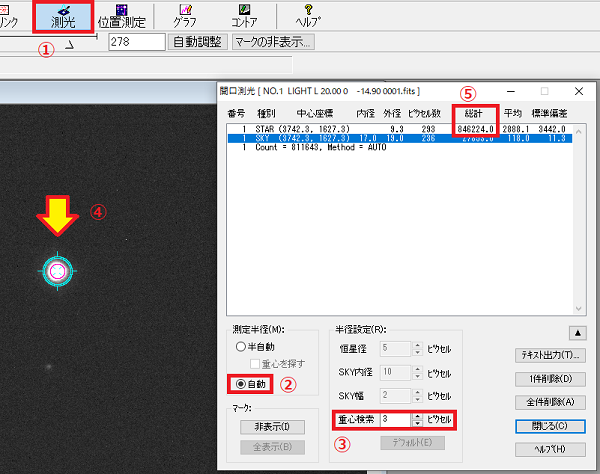Click the 総計 column header

tap(474, 114)
